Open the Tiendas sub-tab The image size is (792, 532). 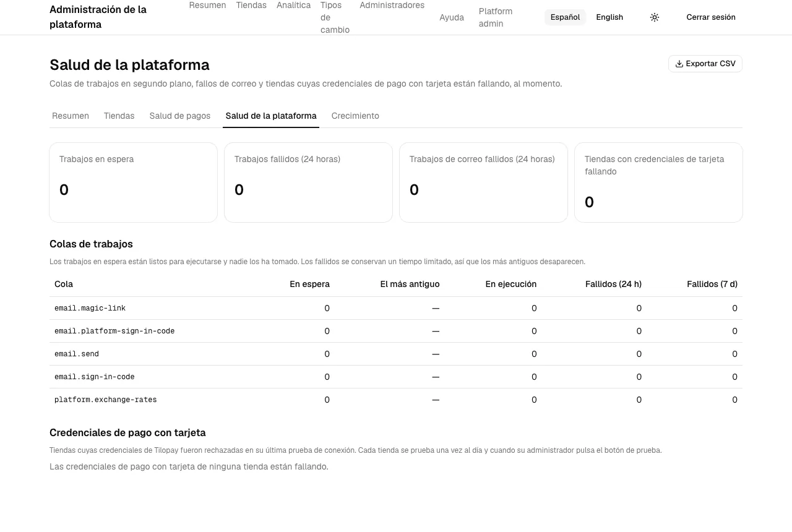pyautogui.click(x=119, y=116)
